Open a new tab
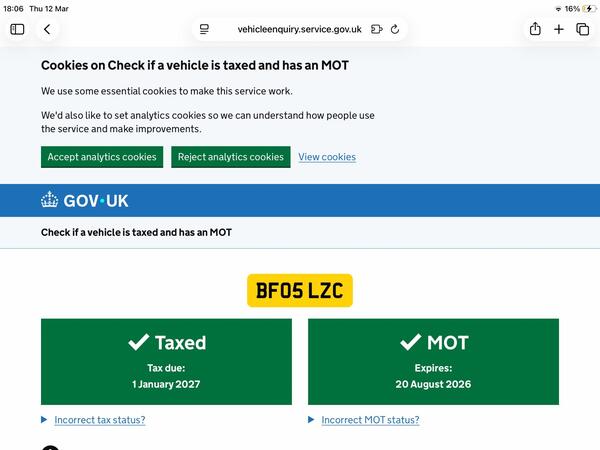The width and height of the screenshot is (600, 450). 559,29
